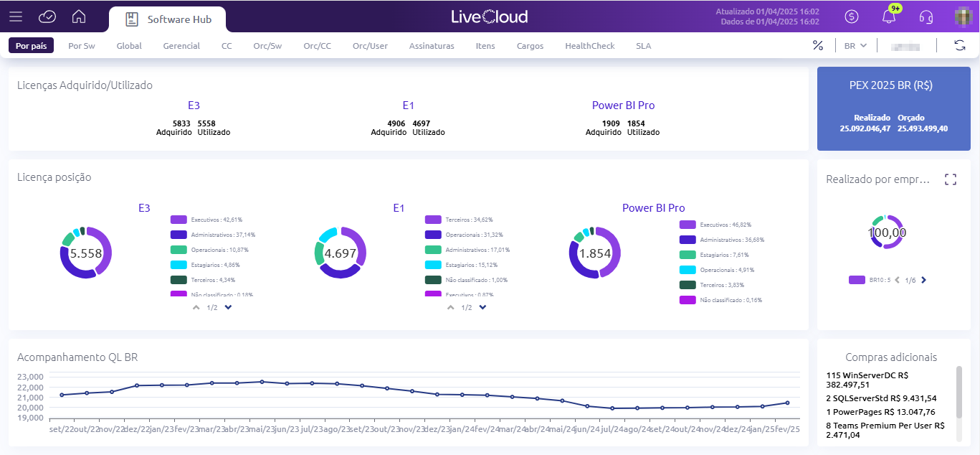Click the E3 heading under Licenças Adquirido/Utilizado

click(x=194, y=105)
